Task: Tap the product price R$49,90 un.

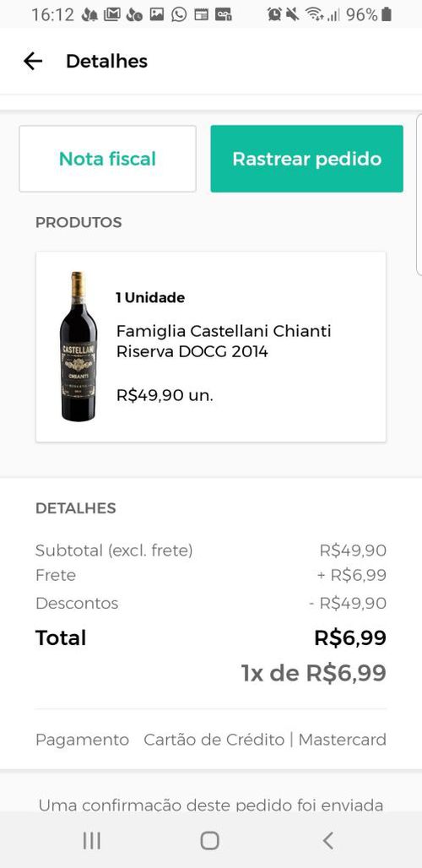Action: [165, 395]
